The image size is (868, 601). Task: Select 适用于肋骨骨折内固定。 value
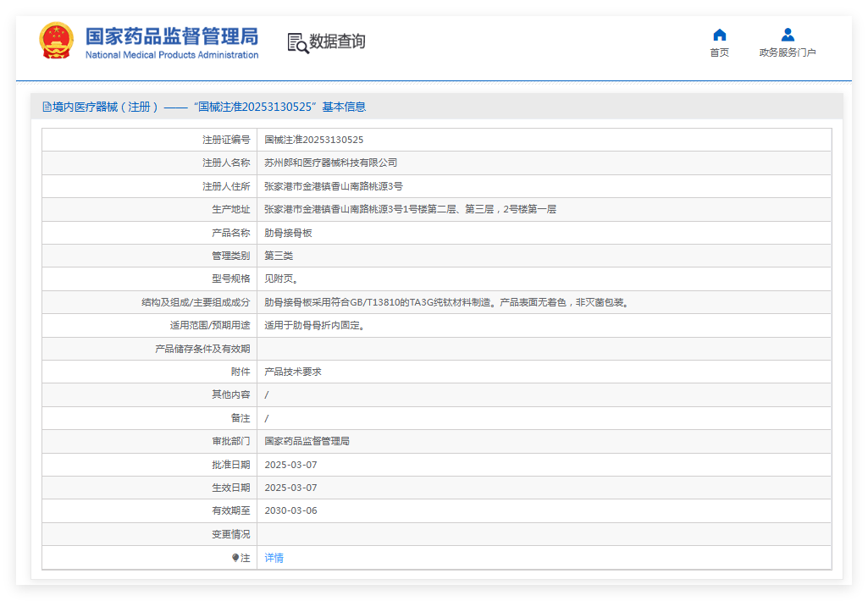click(x=314, y=325)
